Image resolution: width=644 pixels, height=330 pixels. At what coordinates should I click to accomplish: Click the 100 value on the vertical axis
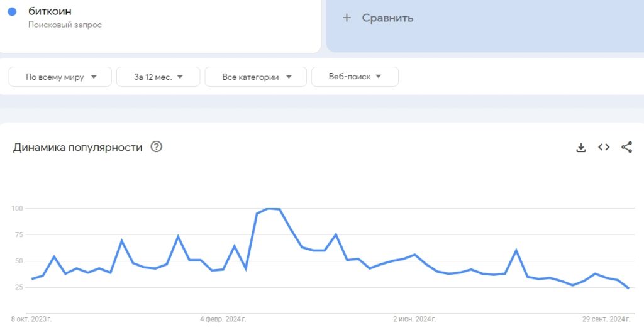[17, 208]
